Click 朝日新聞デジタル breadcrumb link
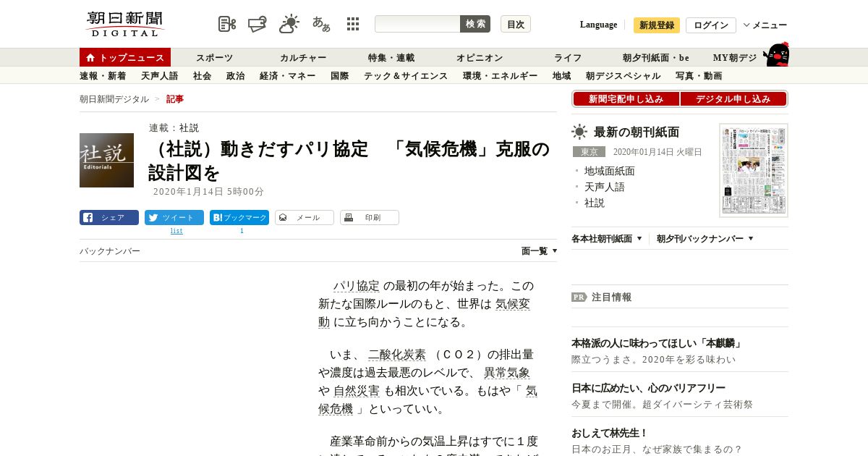868x456 pixels. tap(114, 99)
